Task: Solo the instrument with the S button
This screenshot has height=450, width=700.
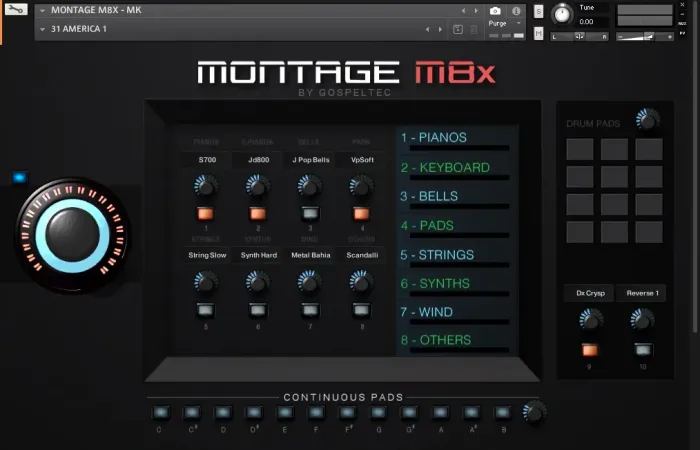Action: tap(539, 12)
